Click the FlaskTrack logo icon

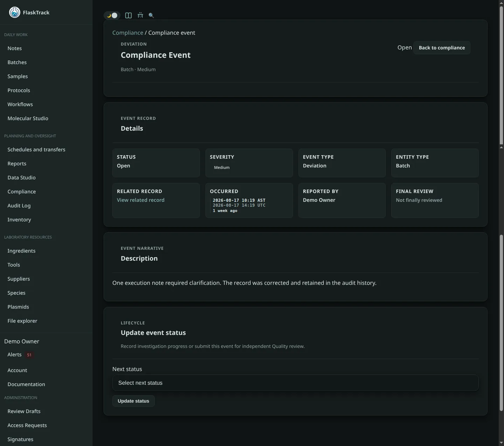tap(14, 12)
